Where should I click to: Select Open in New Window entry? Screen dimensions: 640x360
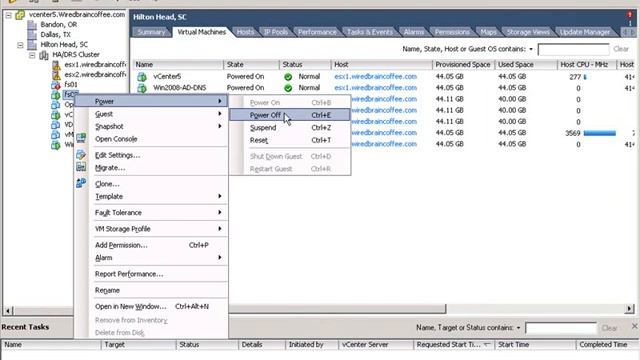point(151,306)
